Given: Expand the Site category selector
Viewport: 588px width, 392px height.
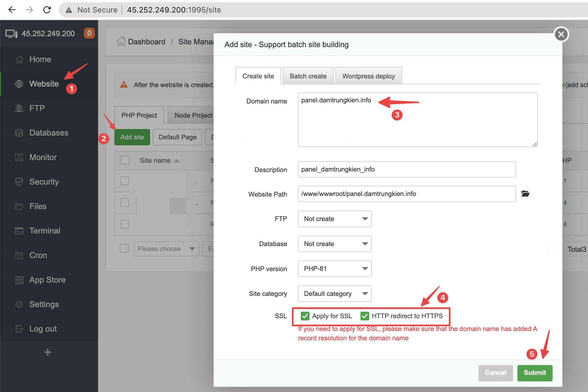Looking at the screenshot, I should [x=335, y=294].
